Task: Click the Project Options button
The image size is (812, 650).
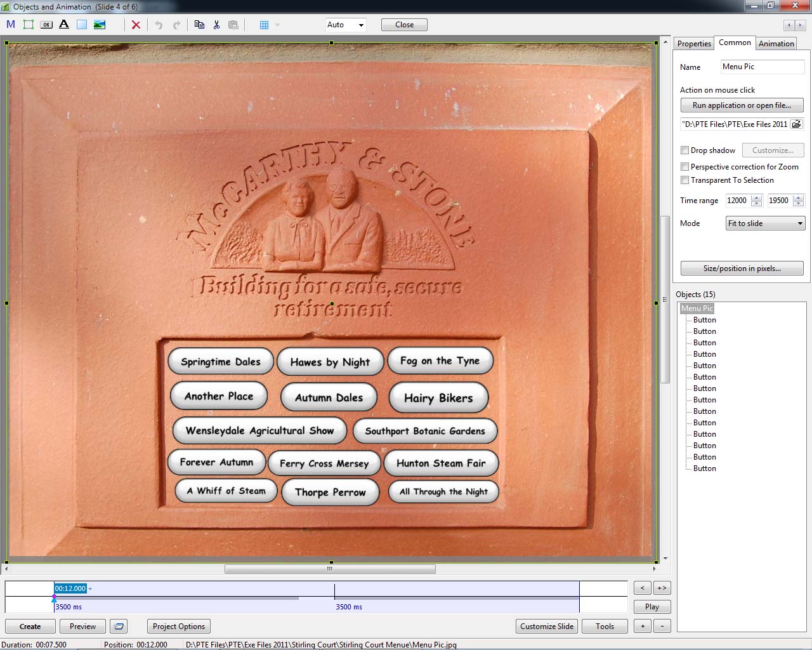Action: 179,627
